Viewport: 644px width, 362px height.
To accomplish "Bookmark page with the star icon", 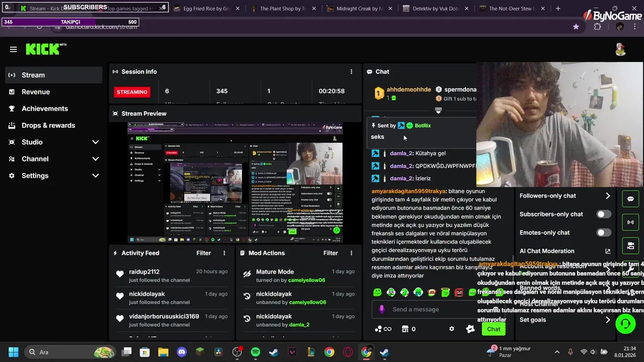I will coord(576,27).
